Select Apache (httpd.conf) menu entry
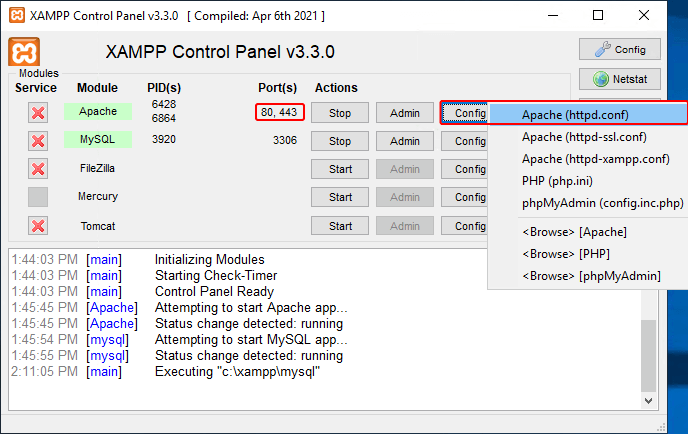The height and width of the screenshot is (434, 688). 588,115
